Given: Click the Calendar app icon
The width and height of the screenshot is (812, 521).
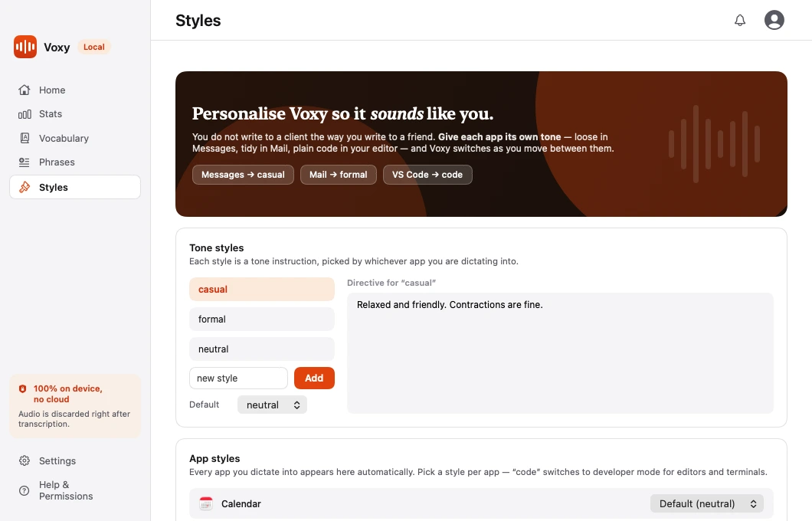Looking at the screenshot, I should tap(206, 503).
